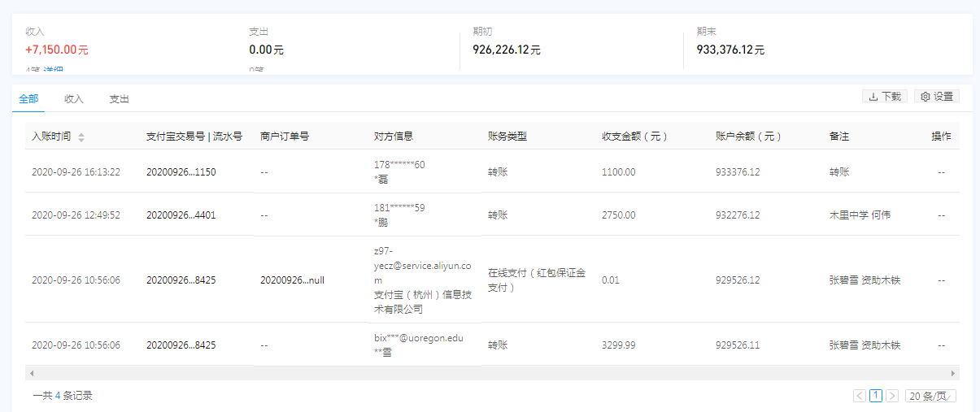Open the 20 条/页 page size dropdown
Image resolution: width=980 pixels, height=412 pixels.
[x=930, y=396]
